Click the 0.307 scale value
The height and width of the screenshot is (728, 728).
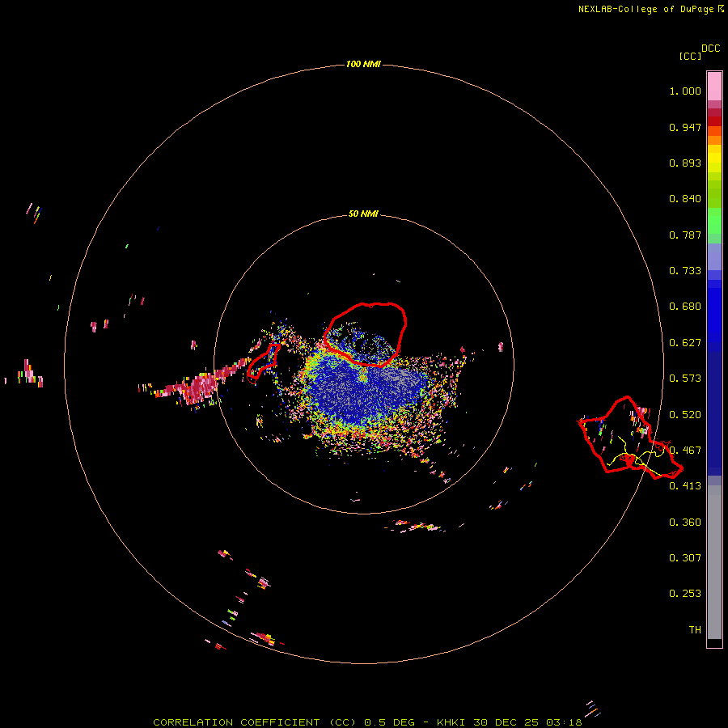point(685,558)
